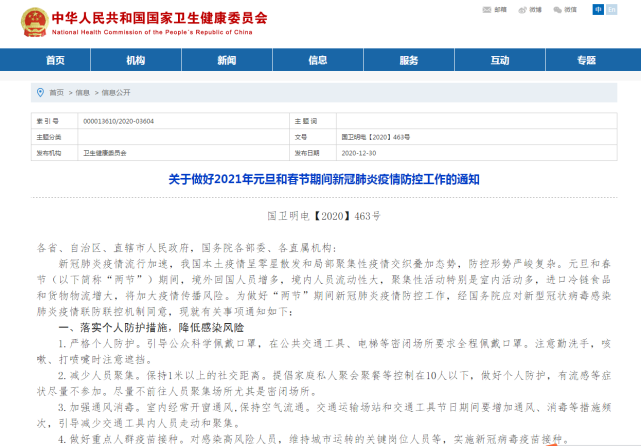Click the blue article title heading
Viewport: 641px width, 446px height.
pyautogui.click(x=322, y=180)
